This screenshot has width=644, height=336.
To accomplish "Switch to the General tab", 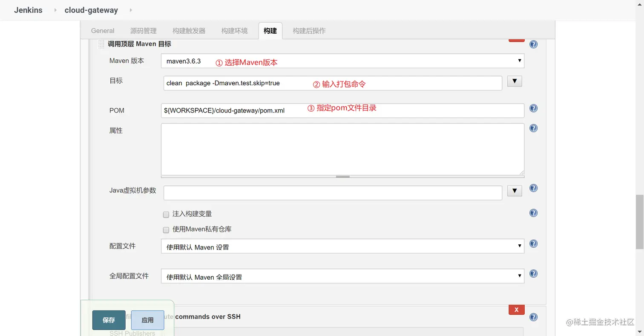I will 103,31.
